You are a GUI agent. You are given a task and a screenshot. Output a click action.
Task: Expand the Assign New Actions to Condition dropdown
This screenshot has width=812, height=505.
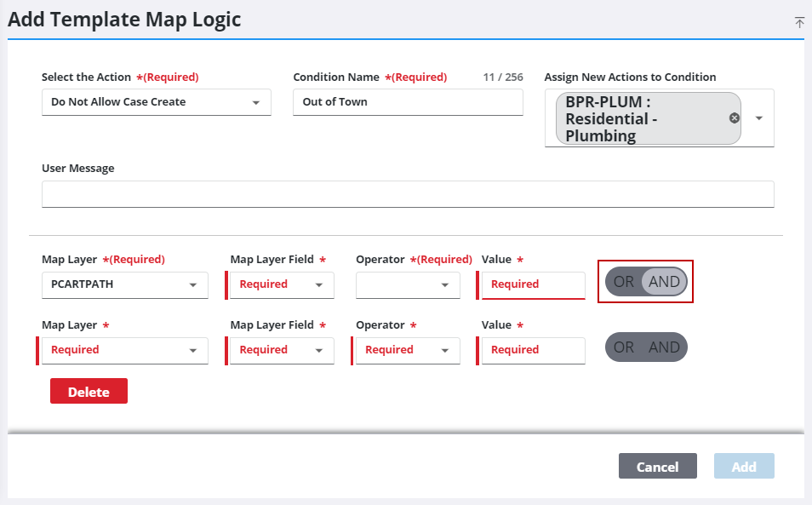[758, 118]
